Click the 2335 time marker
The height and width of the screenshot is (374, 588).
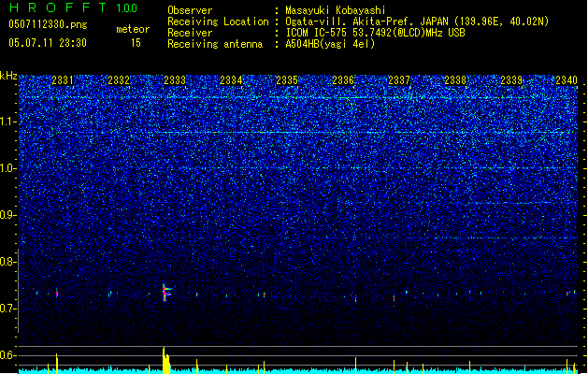click(287, 80)
